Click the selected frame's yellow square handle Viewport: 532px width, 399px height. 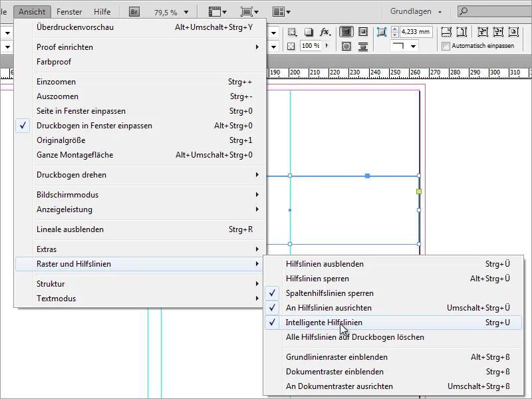(x=419, y=192)
